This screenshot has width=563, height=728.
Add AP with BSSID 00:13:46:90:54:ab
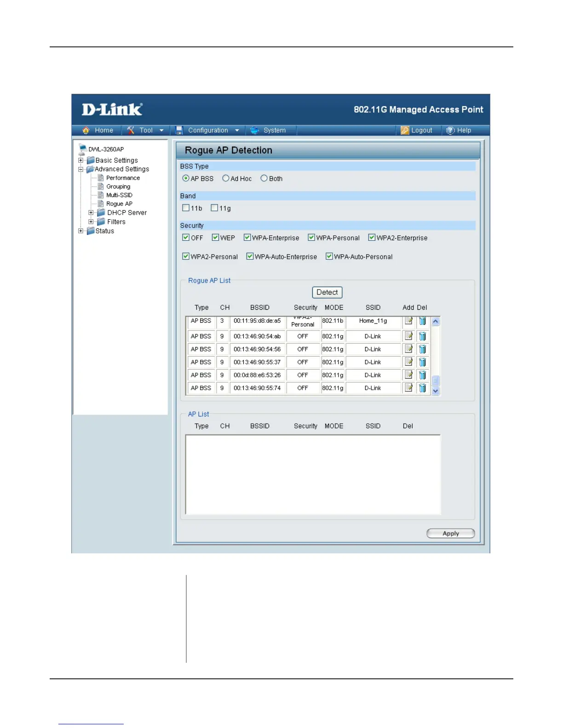click(408, 336)
